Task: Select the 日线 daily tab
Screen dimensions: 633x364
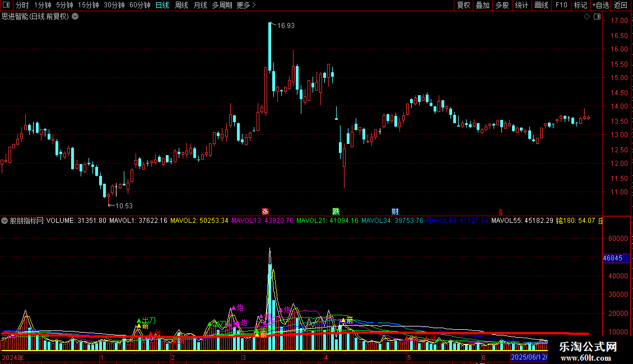Action: point(162,5)
